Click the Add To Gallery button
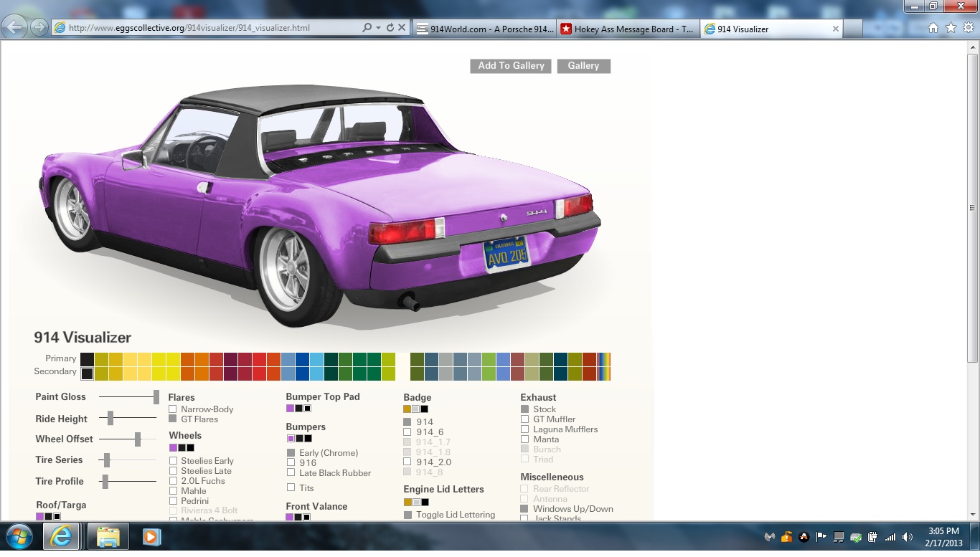Image resolution: width=980 pixels, height=557 pixels. [x=511, y=66]
